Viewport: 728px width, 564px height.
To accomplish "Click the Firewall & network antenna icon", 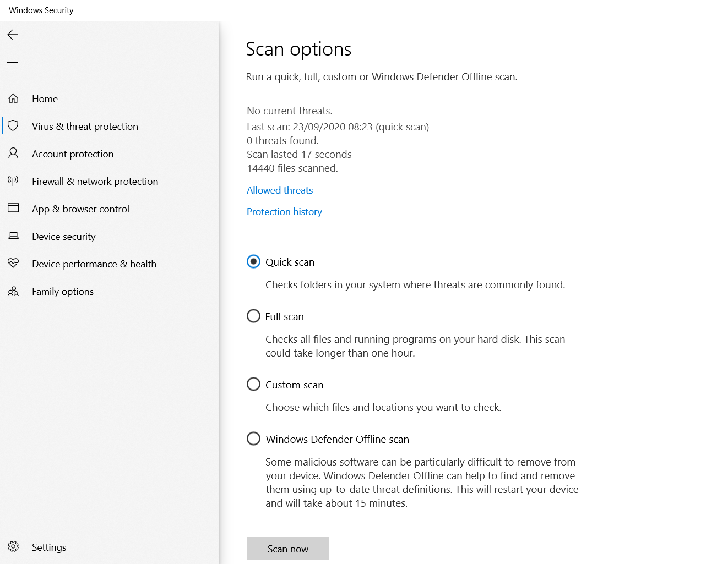I will point(13,181).
